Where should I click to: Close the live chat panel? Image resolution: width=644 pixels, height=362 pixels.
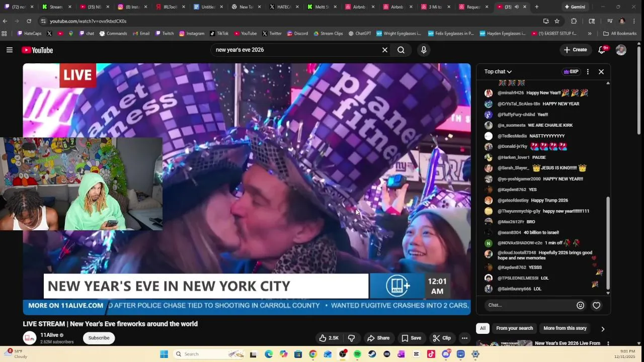[601, 71]
